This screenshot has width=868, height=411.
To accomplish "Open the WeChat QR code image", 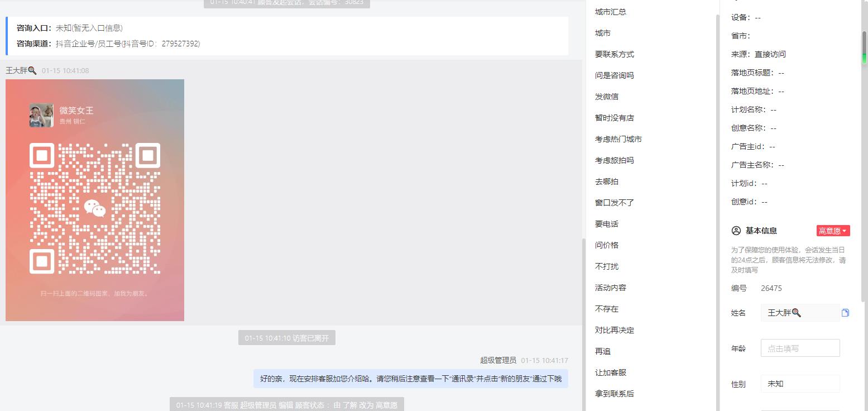I will pyautogui.click(x=95, y=200).
